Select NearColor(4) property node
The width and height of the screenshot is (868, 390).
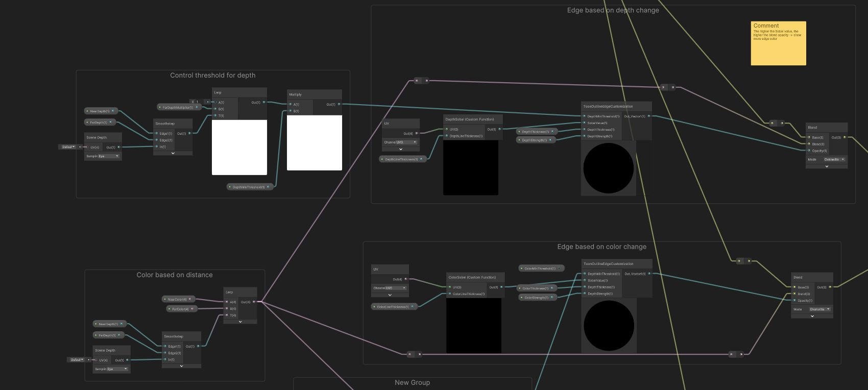pos(179,299)
